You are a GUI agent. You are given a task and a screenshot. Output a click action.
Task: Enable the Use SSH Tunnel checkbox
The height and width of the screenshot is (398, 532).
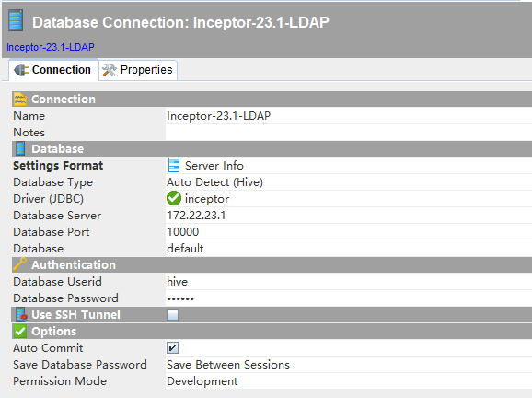pos(172,314)
